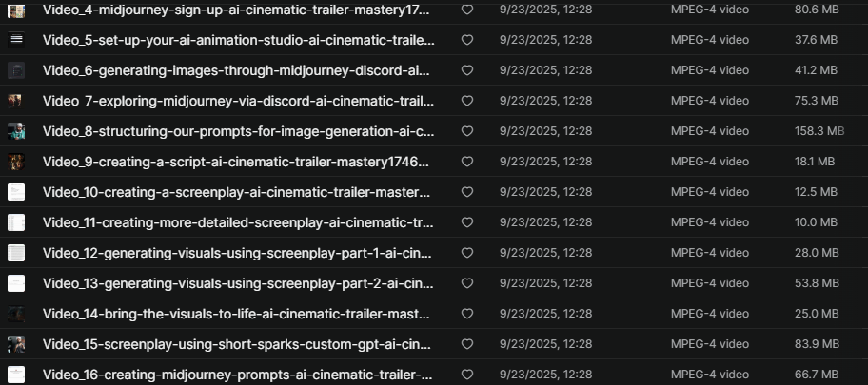Click the 66.7 MB size cell

tap(817, 375)
